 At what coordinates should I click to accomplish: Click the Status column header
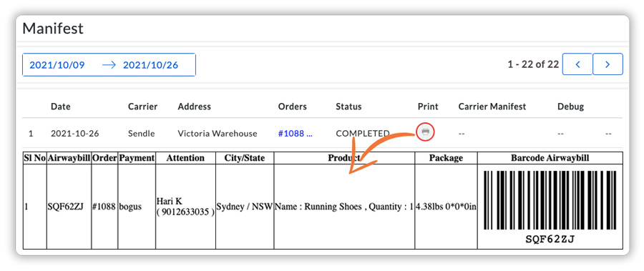point(348,107)
